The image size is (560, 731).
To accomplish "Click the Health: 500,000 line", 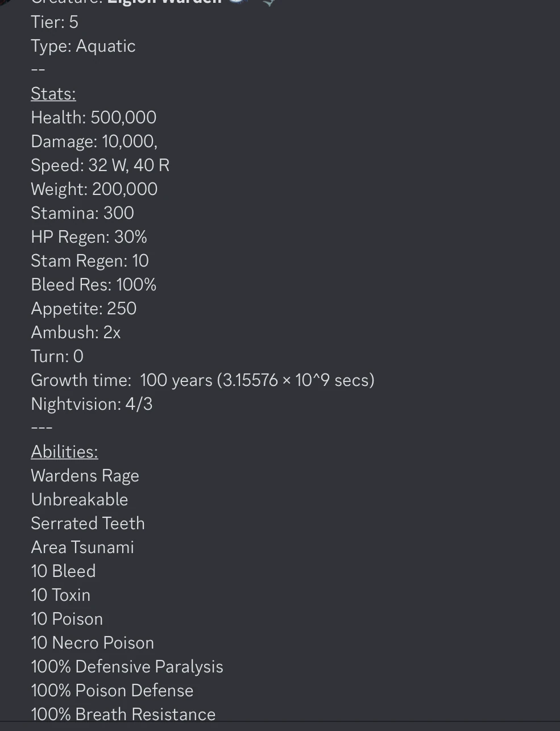I will click(x=94, y=118).
